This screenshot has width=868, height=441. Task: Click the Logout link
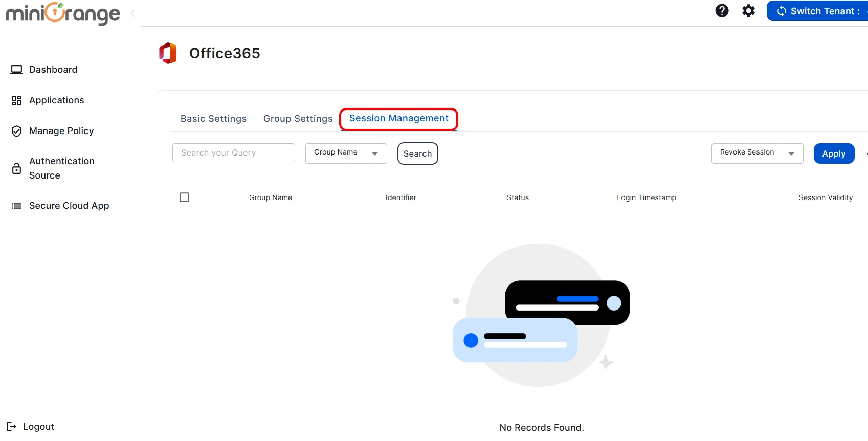point(38,427)
